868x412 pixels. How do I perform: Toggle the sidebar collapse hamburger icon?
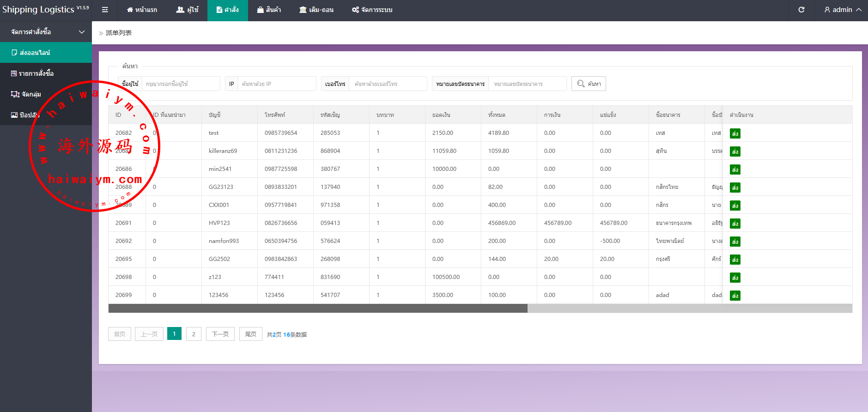point(105,10)
